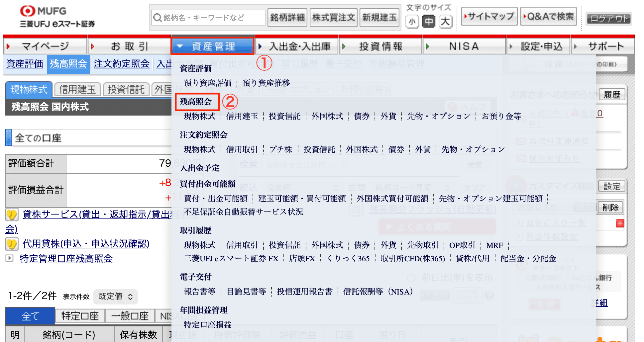Click the yellow icon beside 貸株サービス
The height and width of the screenshot is (342, 644).
pos(12,215)
